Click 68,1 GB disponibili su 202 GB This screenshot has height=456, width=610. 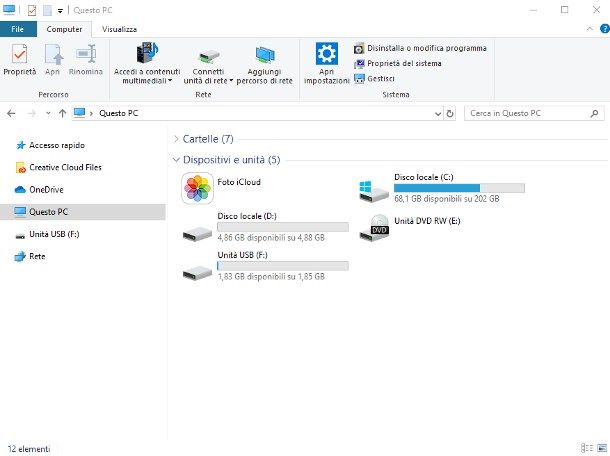447,199
